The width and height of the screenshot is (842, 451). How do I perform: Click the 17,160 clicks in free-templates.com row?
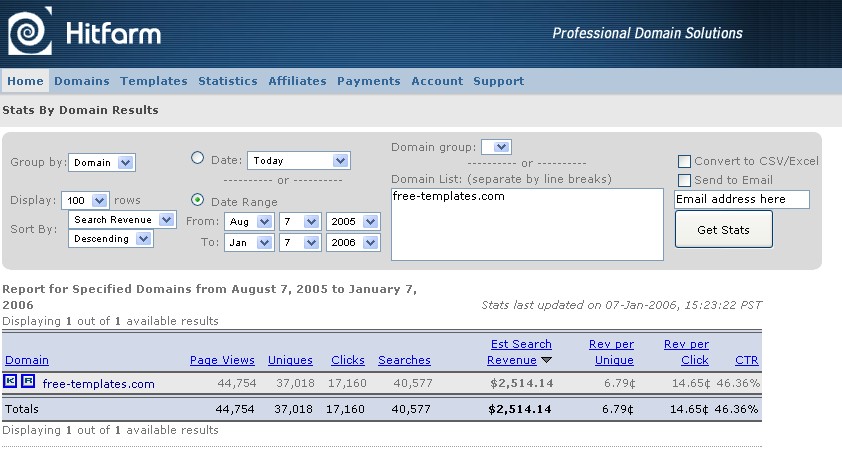pyautogui.click(x=347, y=383)
